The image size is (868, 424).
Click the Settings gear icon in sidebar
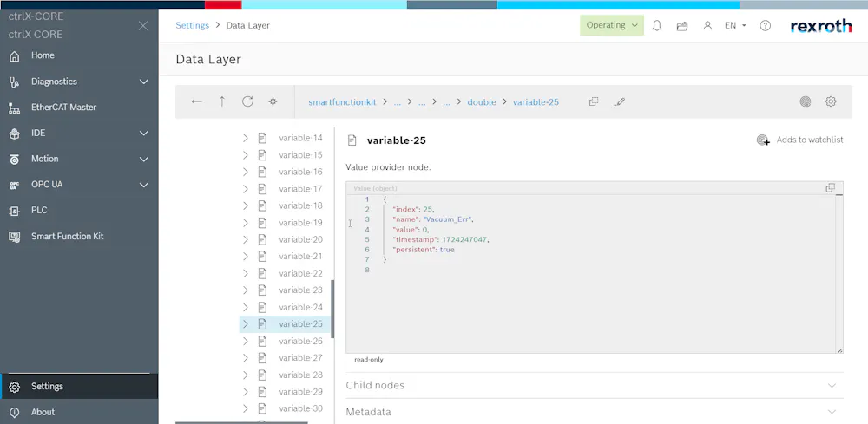point(15,387)
